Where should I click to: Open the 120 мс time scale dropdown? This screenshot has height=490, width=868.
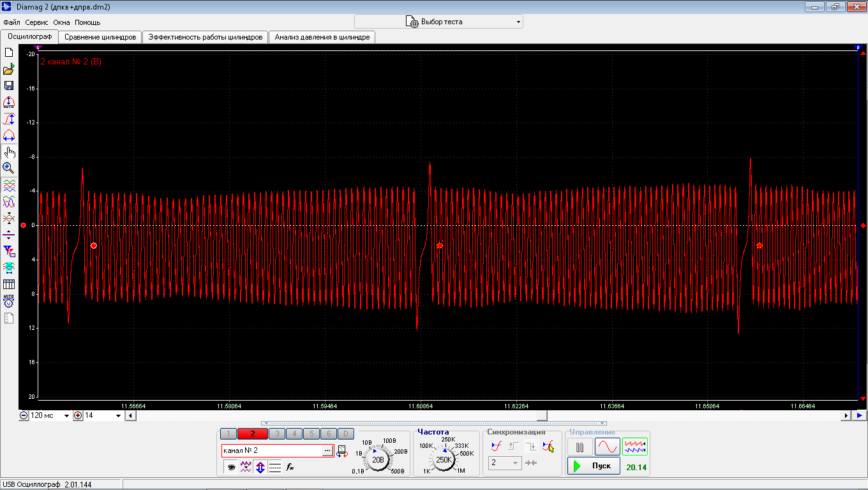click(66, 415)
